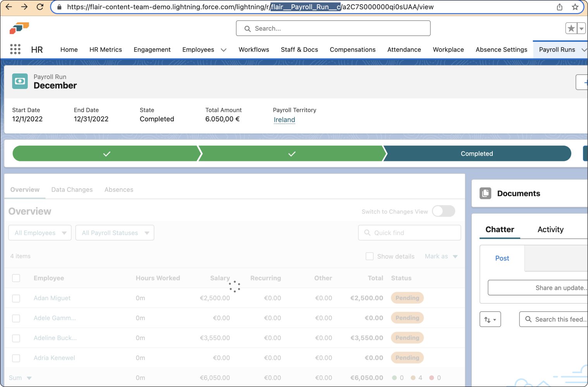This screenshot has width=588, height=387.
Task: Open the All Payroll Statuses dropdown
Action: [x=115, y=233]
